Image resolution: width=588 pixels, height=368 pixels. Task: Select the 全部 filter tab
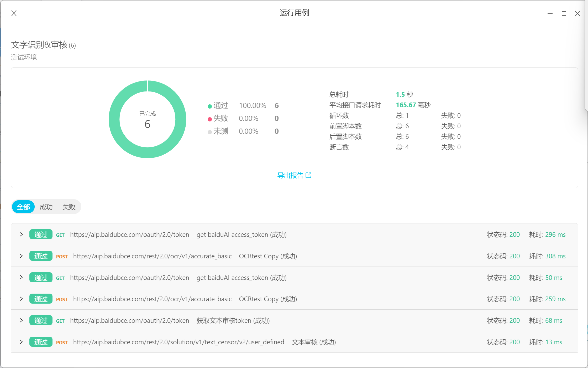click(x=23, y=207)
